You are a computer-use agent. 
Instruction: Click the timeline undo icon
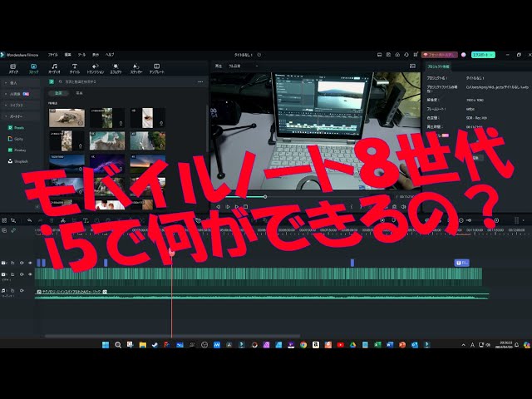[x=30, y=220]
